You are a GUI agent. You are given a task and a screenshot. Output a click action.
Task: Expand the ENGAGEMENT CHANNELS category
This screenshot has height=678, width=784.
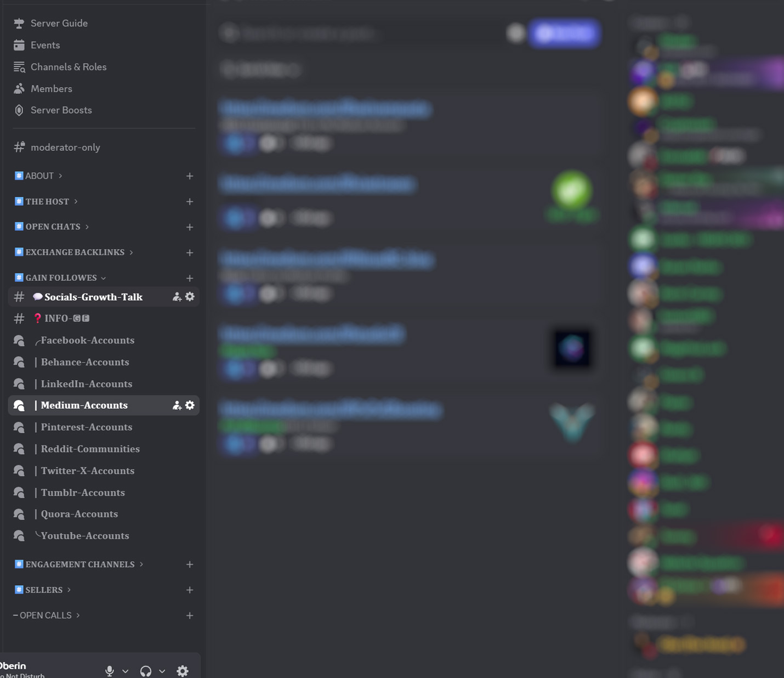coord(79,564)
